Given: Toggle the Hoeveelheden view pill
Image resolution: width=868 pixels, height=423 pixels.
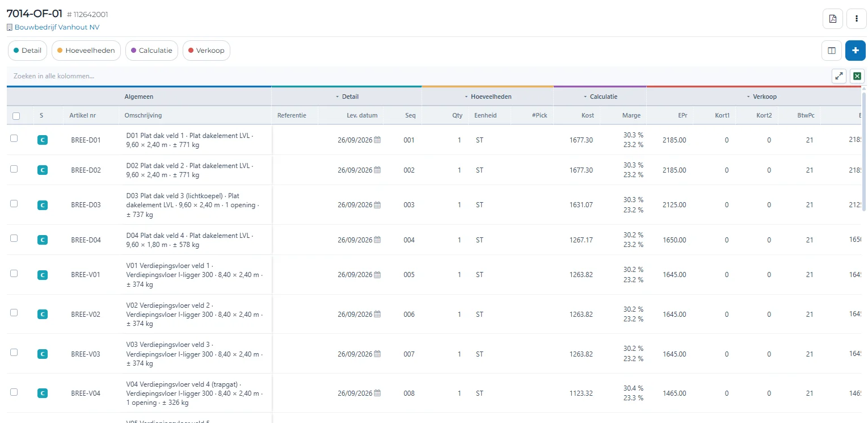Looking at the screenshot, I should coord(86,51).
